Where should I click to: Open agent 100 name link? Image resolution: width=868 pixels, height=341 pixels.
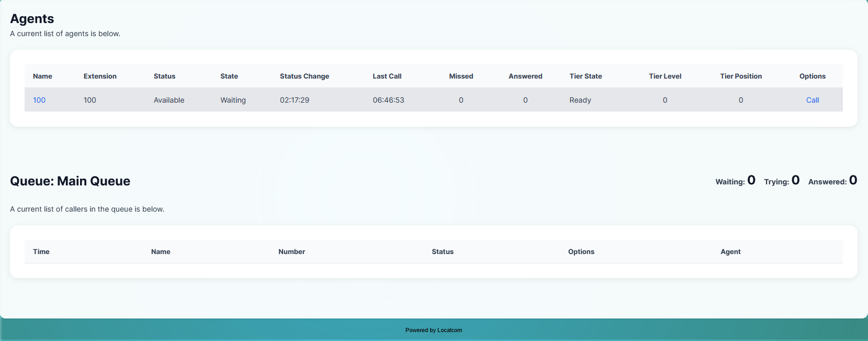[x=39, y=100]
